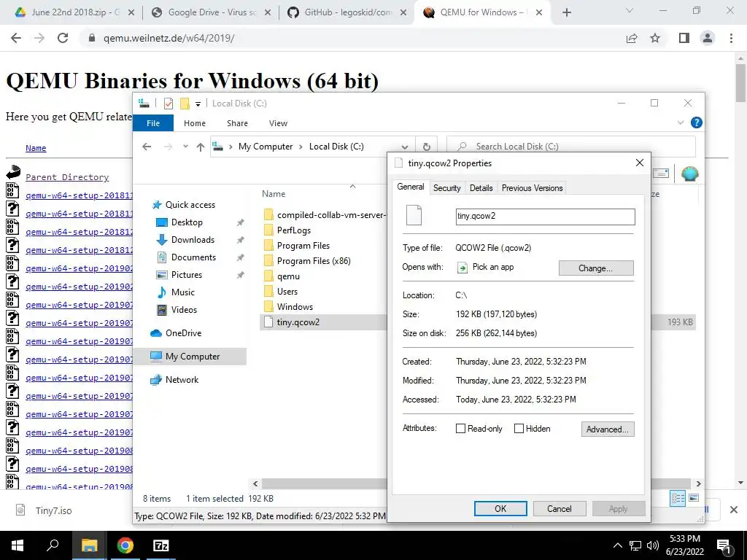Screen dimensions: 747x560
Task: Follow Parent Directory link on webpage
Action: [67, 177]
